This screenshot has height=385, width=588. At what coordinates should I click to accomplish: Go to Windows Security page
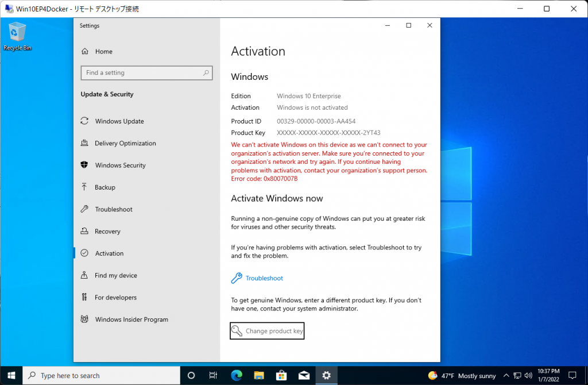tap(120, 165)
